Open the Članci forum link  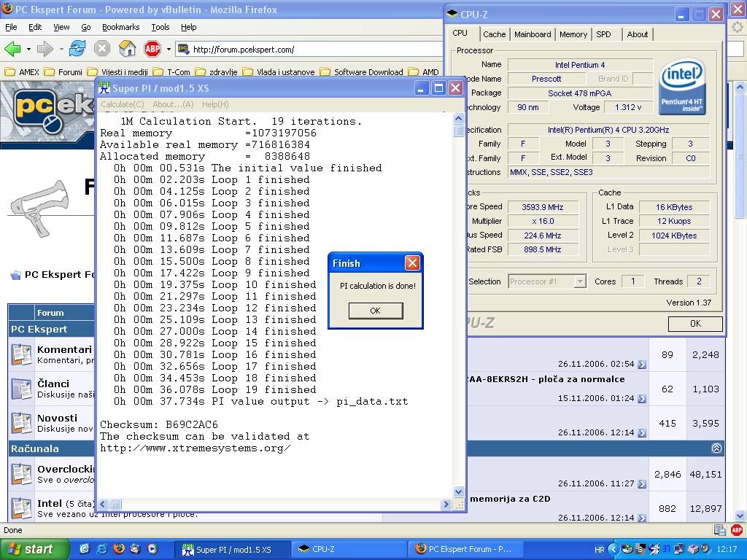click(53, 384)
